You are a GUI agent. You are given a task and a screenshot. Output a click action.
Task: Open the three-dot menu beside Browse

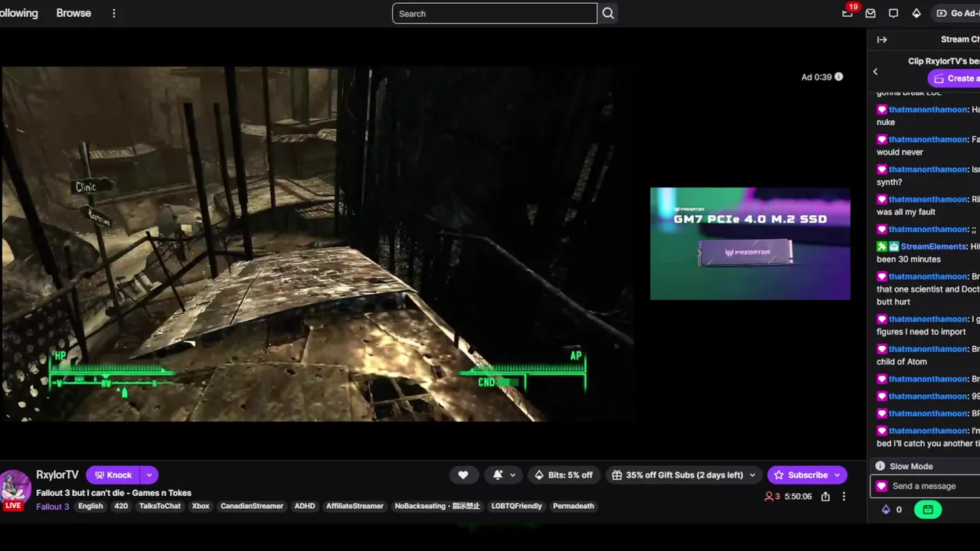tap(114, 13)
